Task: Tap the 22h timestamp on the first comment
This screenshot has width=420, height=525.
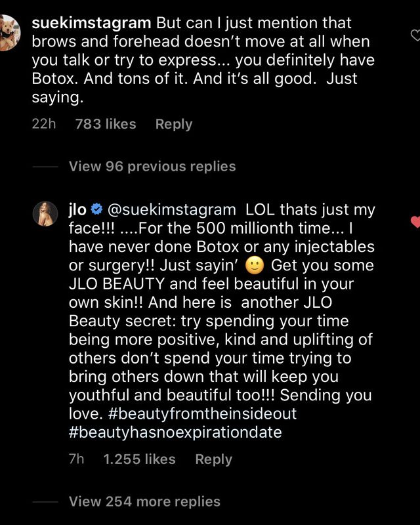Action: (x=43, y=124)
